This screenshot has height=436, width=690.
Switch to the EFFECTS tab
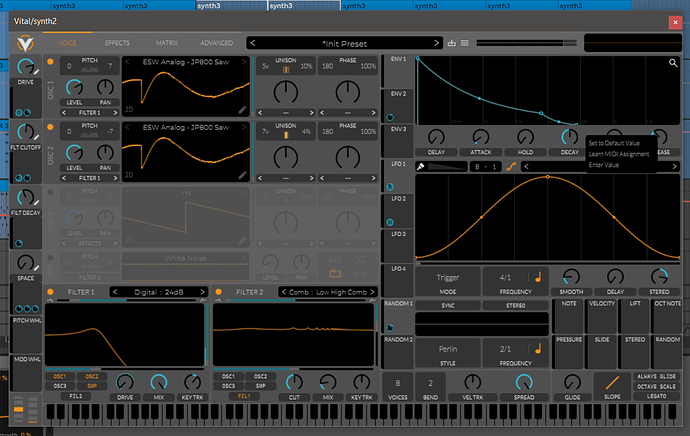[x=117, y=43]
